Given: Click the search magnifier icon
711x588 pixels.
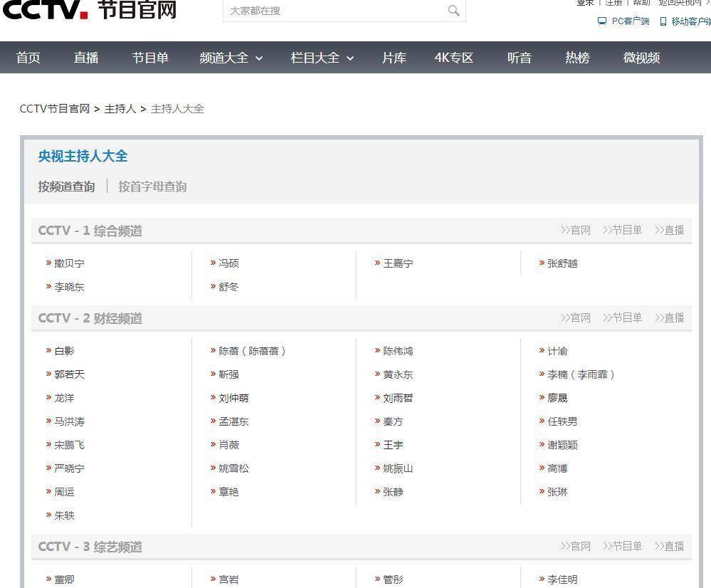Looking at the screenshot, I should 453,10.
